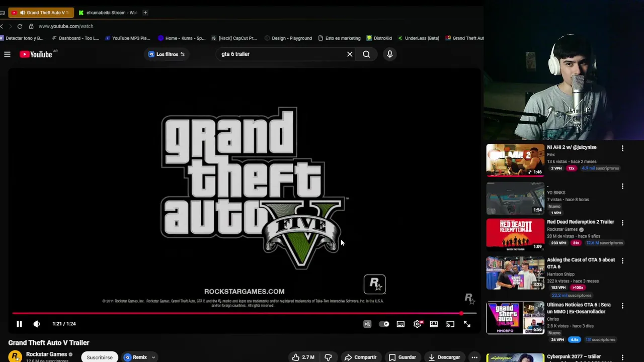Click the Remix button
This screenshot has width=644, height=362.
[x=136, y=357]
